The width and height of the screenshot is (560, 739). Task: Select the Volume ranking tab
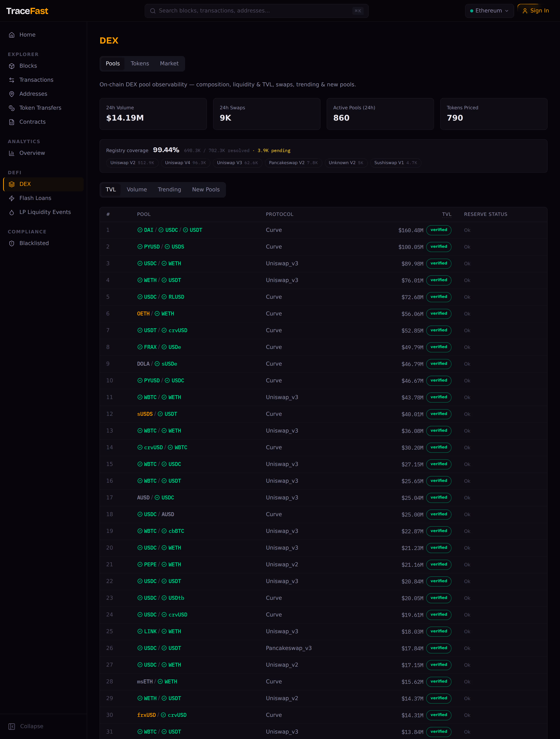(x=137, y=190)
